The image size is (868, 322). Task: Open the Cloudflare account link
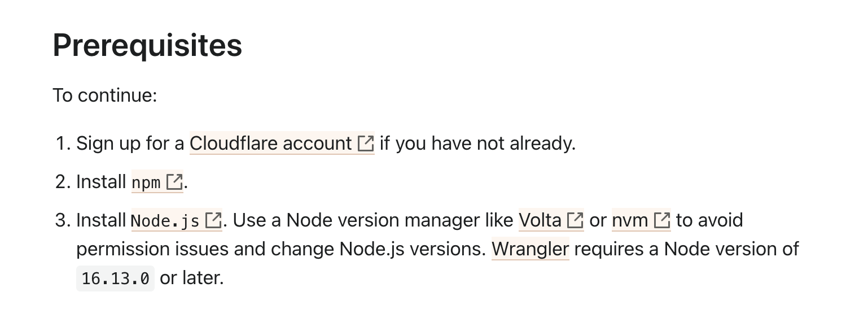click(x=270, y=143)
